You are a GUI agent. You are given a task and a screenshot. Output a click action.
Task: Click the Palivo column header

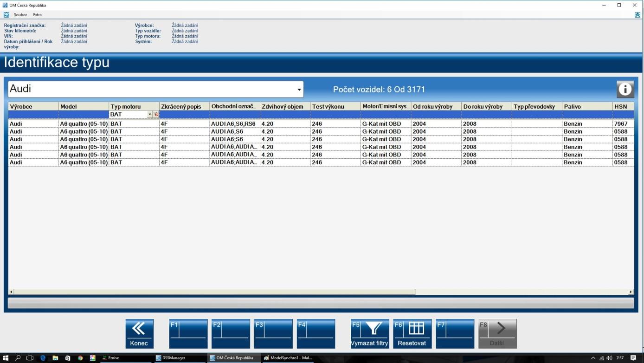pyautogui.click(x=587, y=106)
